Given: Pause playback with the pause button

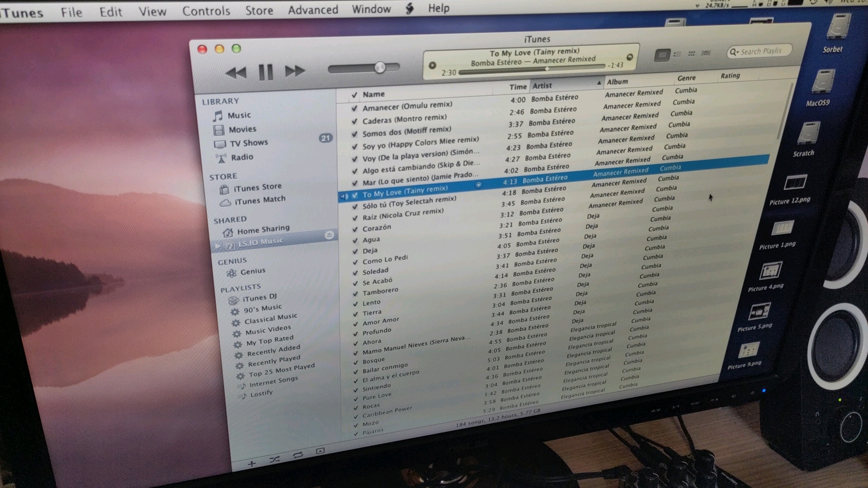Looking at the screenshot, I should (x=265, y=72).
